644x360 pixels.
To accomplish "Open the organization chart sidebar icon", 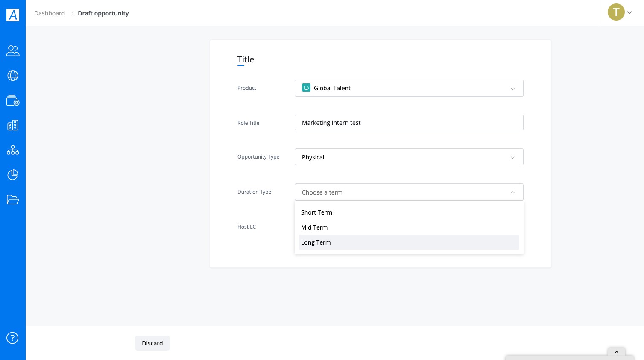I will [13, 150].
